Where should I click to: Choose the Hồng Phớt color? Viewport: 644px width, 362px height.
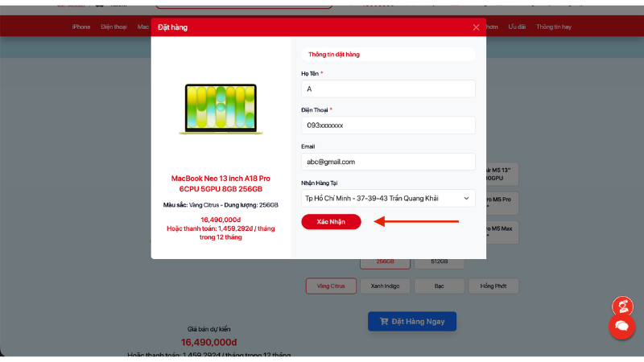[493, 286]
